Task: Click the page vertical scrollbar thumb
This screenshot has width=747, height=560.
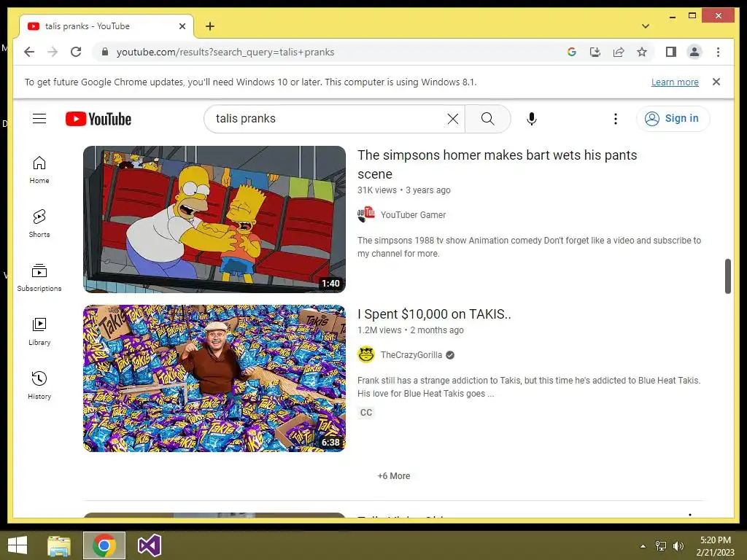Action: click(x=727, y=276)
